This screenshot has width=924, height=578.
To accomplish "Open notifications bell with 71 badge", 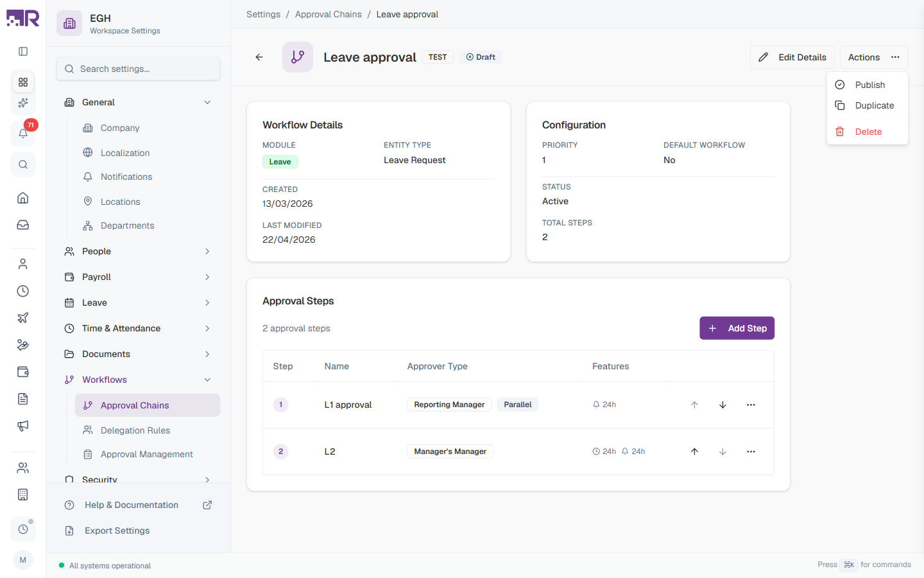I will 23,133.
